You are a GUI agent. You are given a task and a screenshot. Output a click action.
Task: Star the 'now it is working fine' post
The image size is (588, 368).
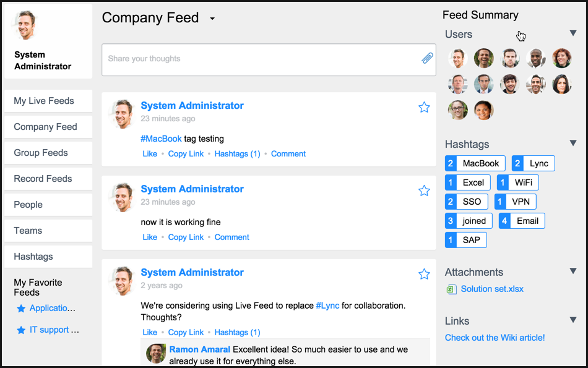tap(424, 190)
